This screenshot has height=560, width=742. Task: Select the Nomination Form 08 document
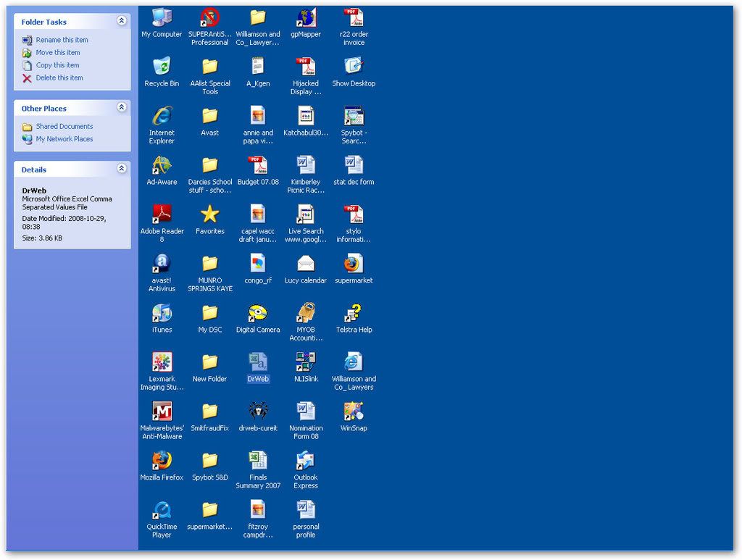(x=306, y=411)
